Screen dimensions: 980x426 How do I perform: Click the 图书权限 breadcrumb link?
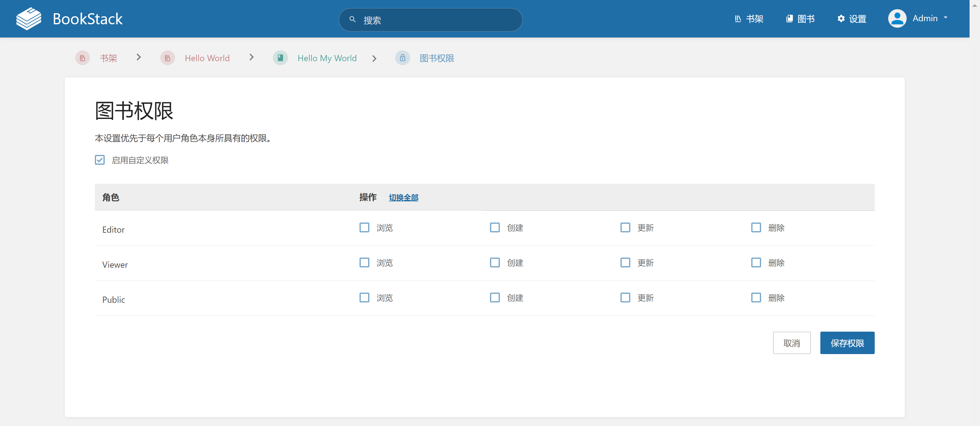[437, 58]
